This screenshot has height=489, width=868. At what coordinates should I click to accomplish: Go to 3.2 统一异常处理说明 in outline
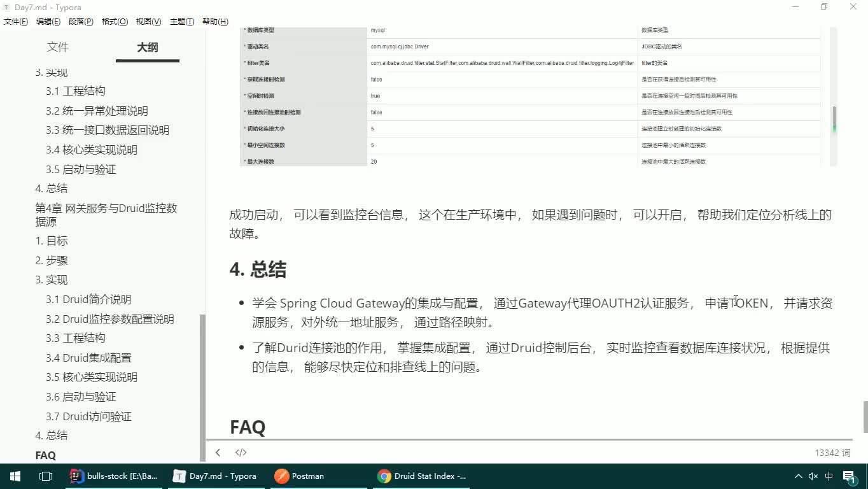[x=97, y=111]
